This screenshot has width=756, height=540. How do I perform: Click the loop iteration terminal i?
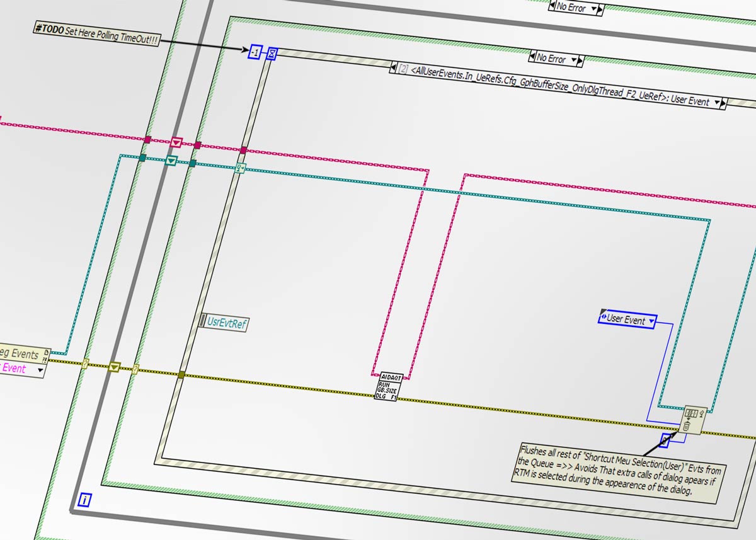pos(86,500)
